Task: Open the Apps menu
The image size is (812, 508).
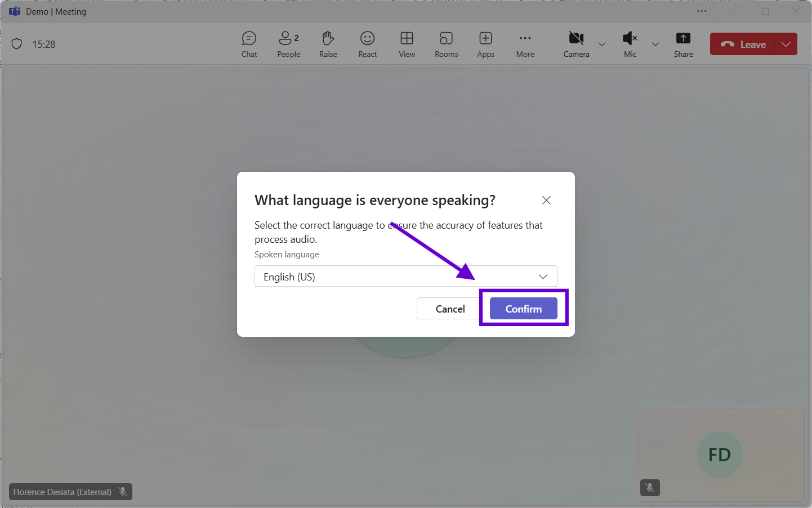Action: coord(485,44)
